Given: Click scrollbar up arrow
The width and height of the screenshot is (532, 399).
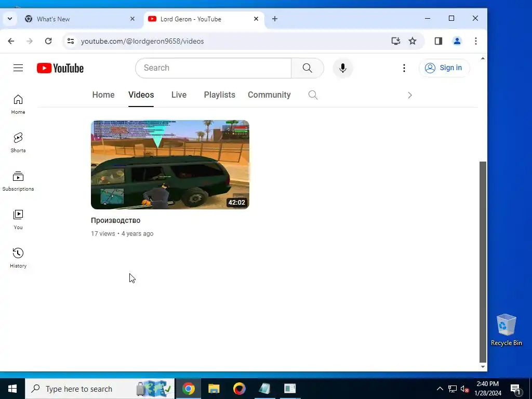Looking at the screenshot, I should click(483, 58).
